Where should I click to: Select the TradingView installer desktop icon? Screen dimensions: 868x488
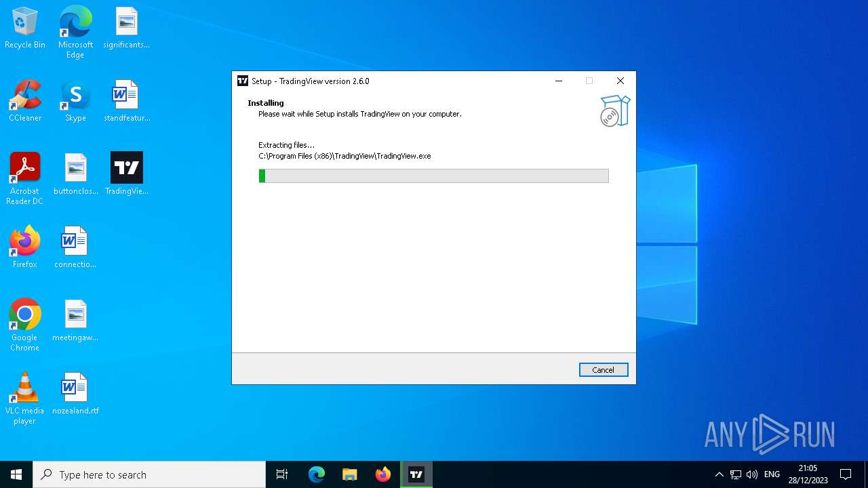(x=126, y=174)
